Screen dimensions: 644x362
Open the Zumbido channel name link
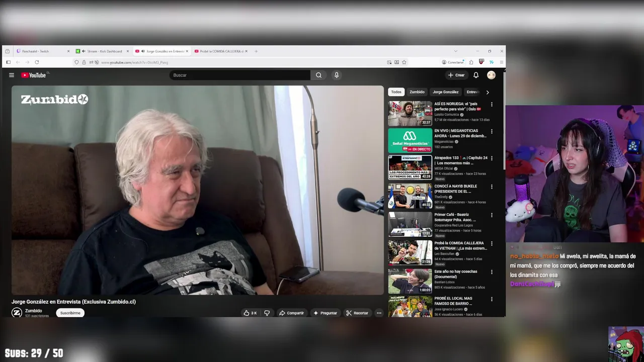click(34, 311)
